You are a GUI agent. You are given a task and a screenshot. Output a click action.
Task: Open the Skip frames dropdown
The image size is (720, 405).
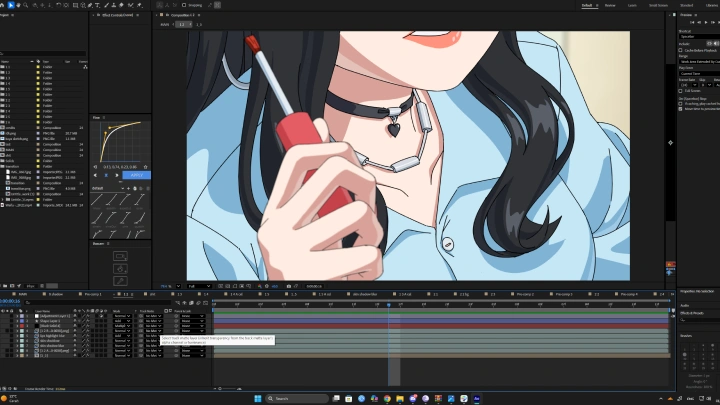(706, 85)
